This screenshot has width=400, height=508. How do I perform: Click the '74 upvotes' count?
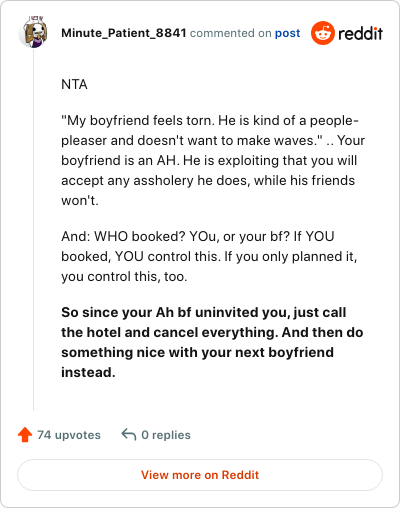[69, 435]
